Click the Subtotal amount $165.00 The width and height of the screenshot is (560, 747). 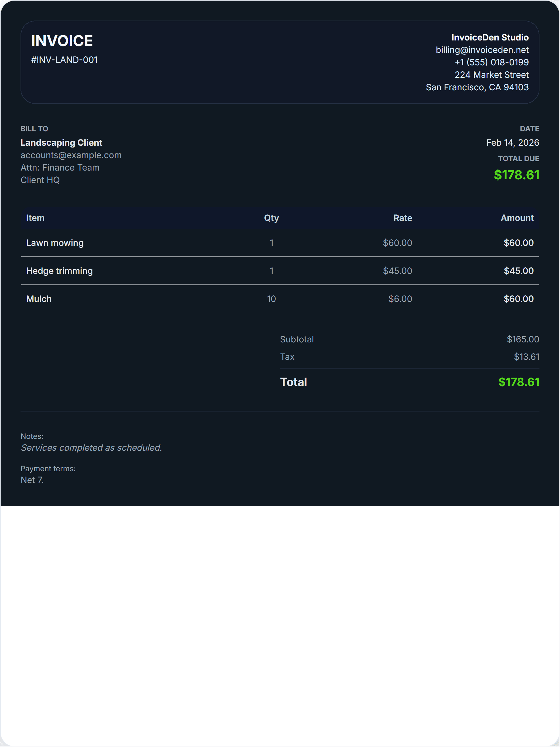click(523, 339)
